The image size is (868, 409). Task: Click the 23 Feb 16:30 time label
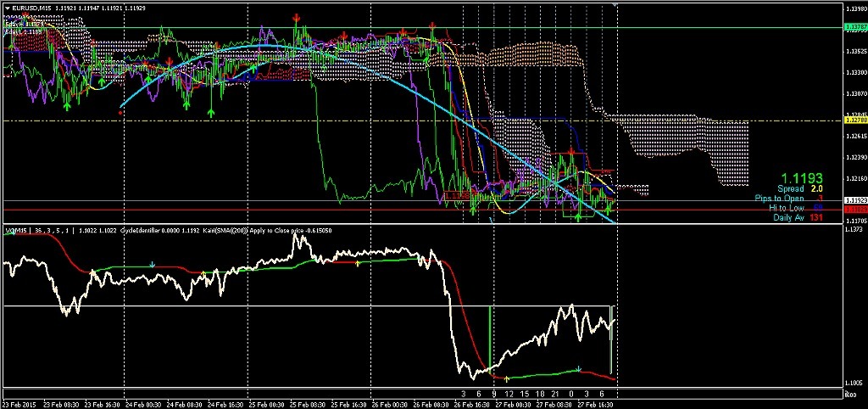click(x=103, y=403)
